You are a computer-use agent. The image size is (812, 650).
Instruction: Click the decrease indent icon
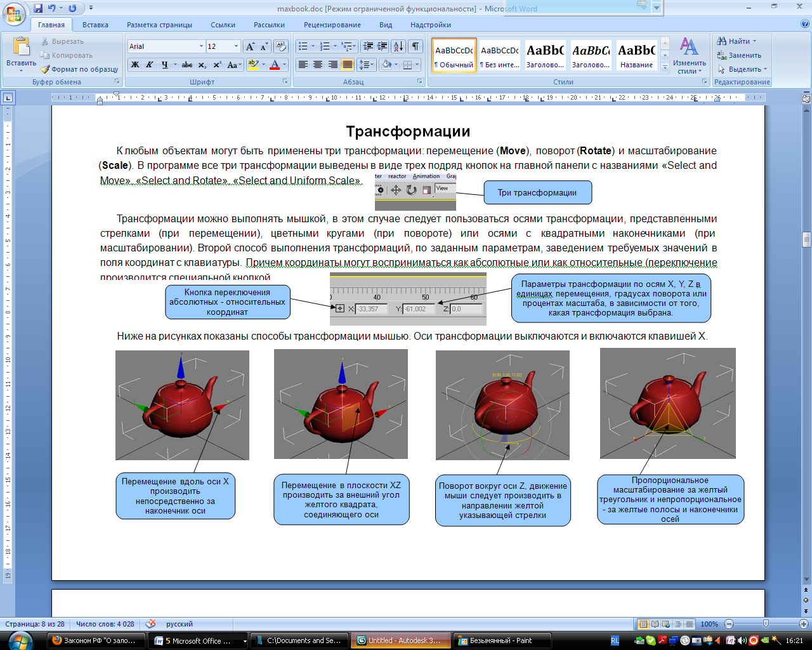coord(368,46)
